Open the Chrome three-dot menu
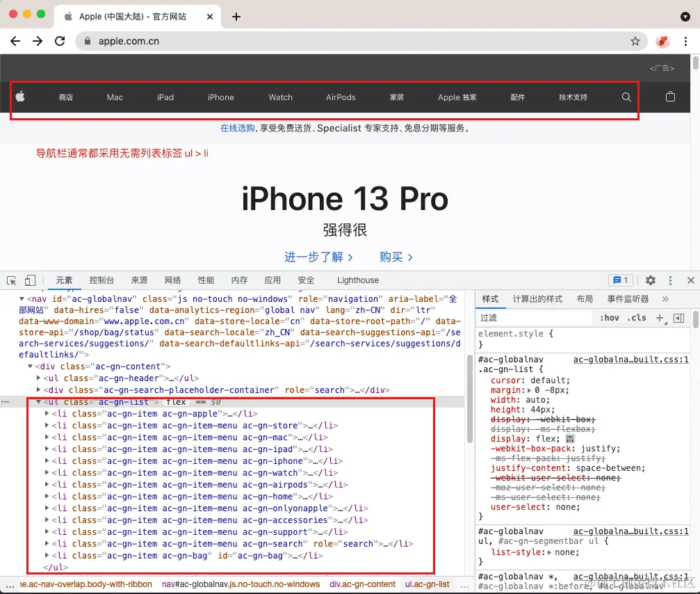 click(685, 42)
